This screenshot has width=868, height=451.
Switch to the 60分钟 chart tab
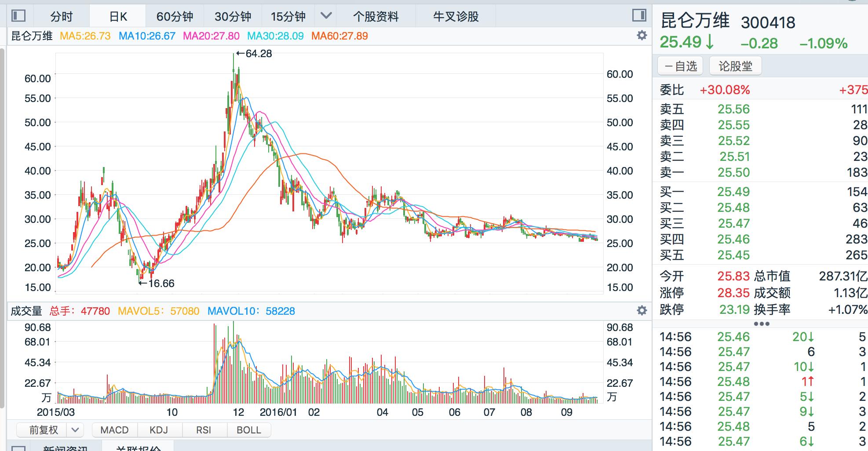pyautogui.click(x=175, y=16)
